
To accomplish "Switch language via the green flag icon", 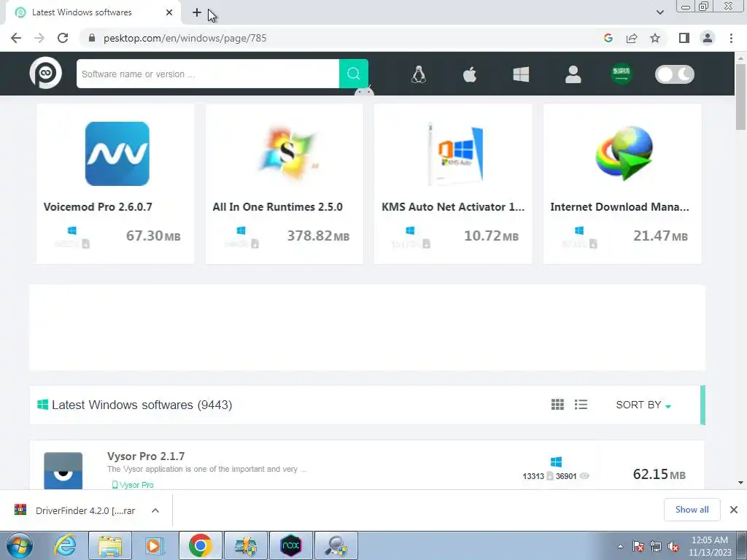I will (622, 74).
